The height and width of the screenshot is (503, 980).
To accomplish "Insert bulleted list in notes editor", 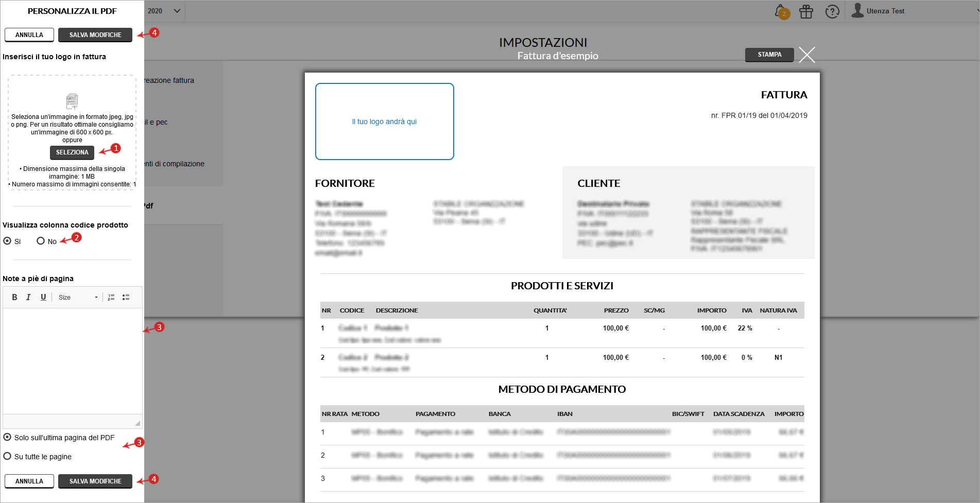I will pyautogui.click(x=126, y=297).
